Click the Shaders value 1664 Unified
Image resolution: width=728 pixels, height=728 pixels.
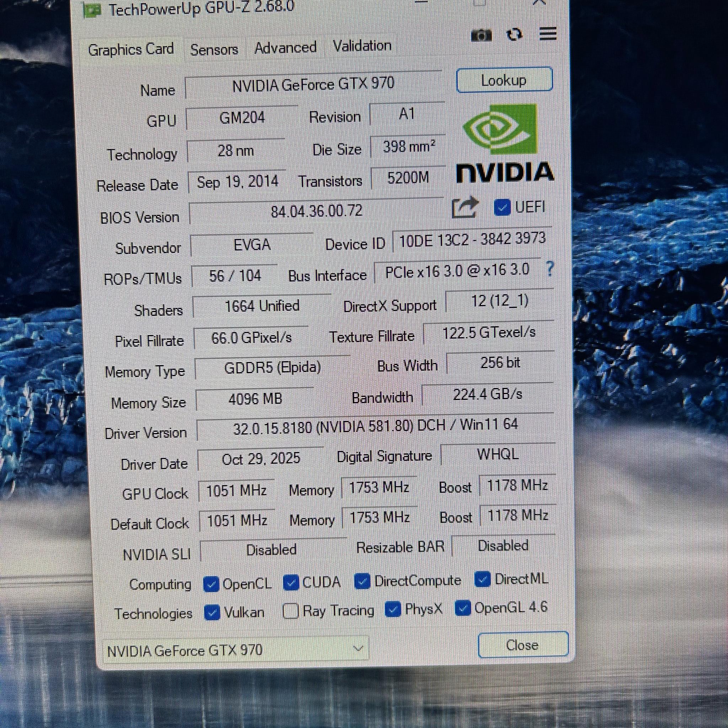pyautogui.click(x=262, y=306)
